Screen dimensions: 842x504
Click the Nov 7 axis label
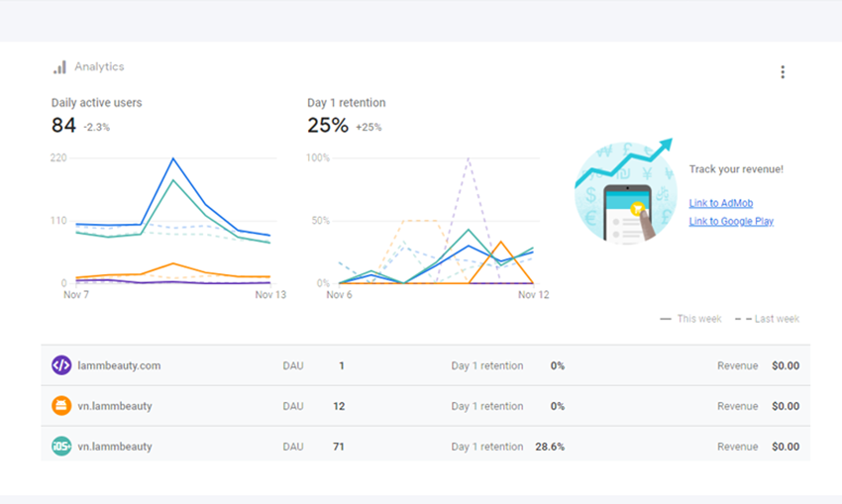coord(76,295)
